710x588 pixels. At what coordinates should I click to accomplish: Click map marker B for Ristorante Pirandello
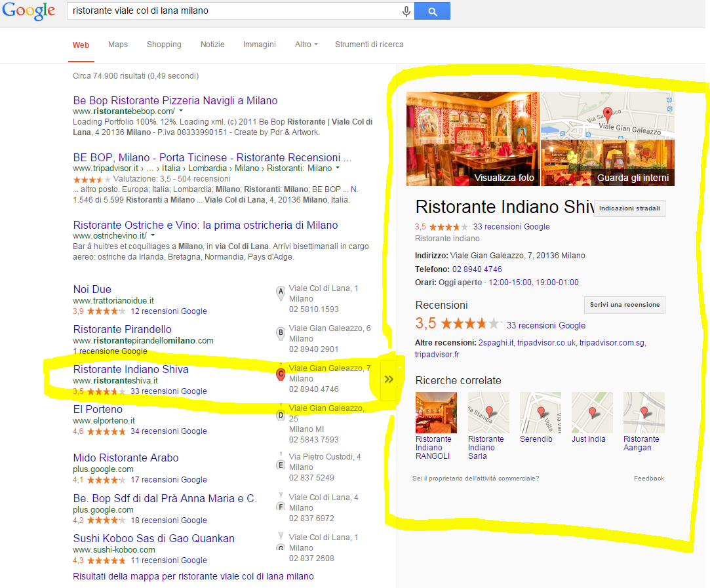pos(281,333)
